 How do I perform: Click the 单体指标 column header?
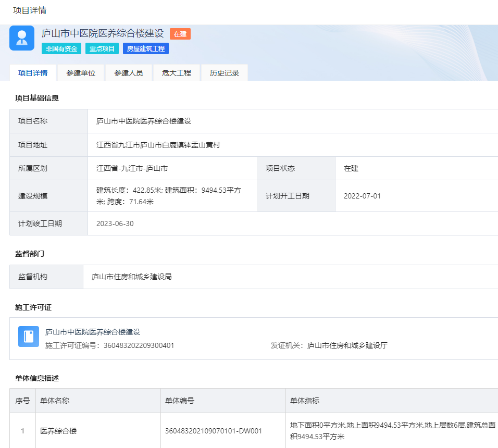pyautogui.click(x=305, y=401)
